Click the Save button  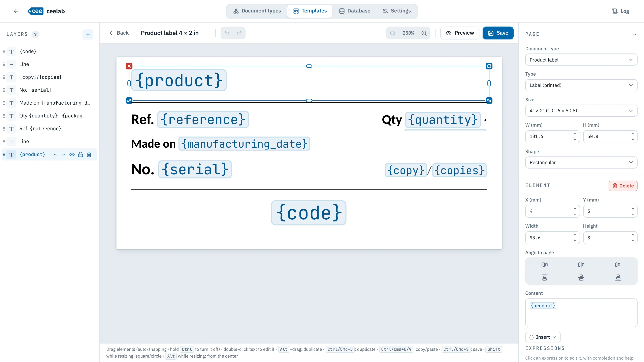pyautogui.click(x=498, y=33)
